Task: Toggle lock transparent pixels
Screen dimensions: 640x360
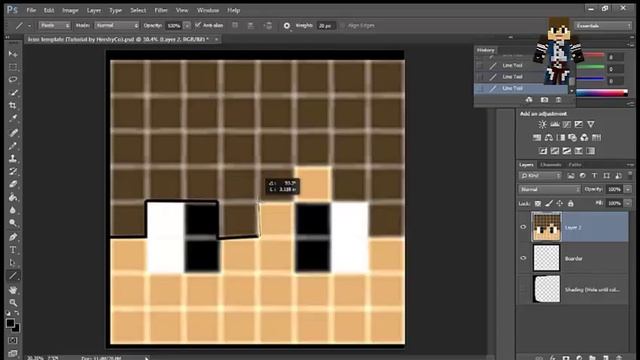Action: coord(538,203)
